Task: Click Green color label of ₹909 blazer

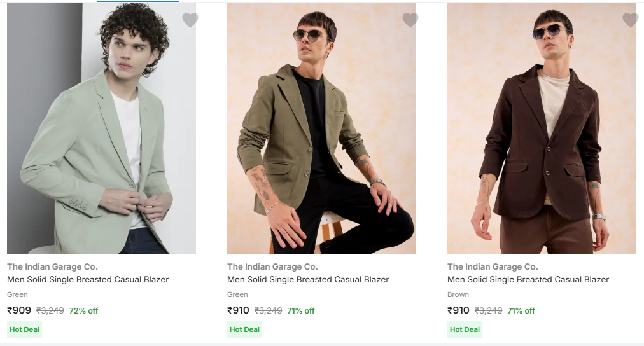Action: [18, 294]
